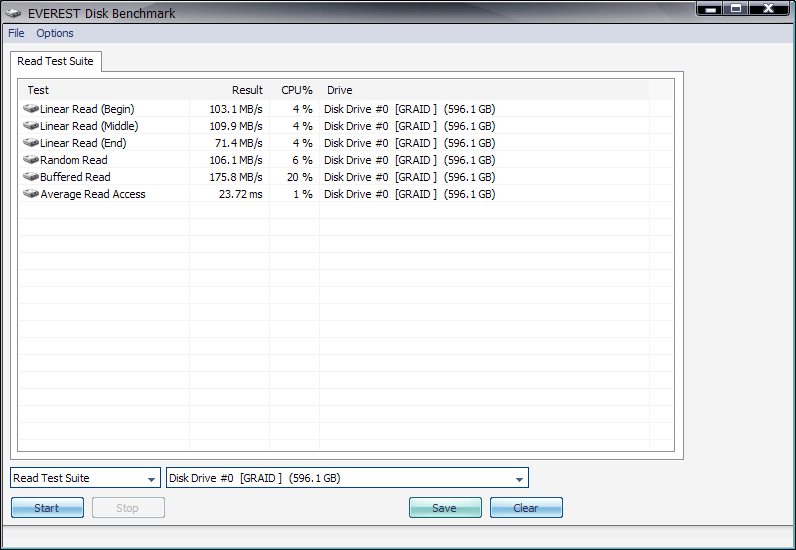
Task: Close the EVEREST Disk Benchmark window
Action: tap(769, 9)
